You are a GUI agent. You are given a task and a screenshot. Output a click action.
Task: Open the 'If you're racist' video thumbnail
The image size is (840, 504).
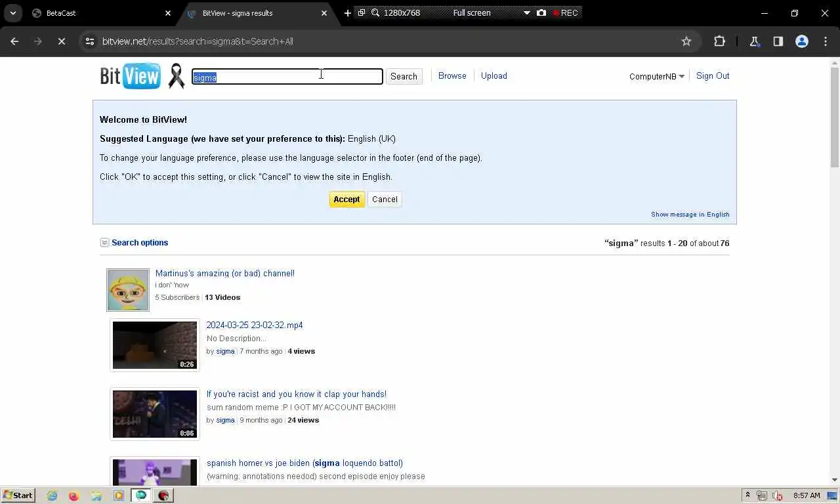(x=155, y=414)
